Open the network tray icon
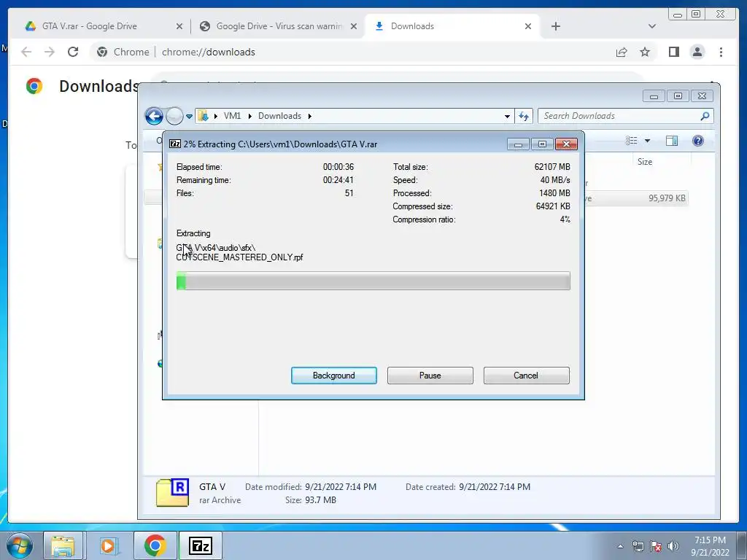Viewport: 747px width, 560px height. click(638, 546)
